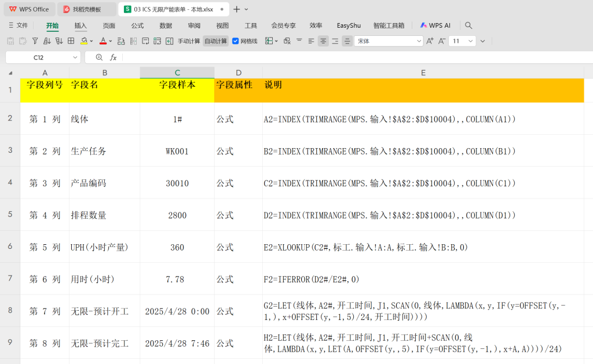Open font color dropdown arrow
593x364 pixels.
(x=111, y=41)
